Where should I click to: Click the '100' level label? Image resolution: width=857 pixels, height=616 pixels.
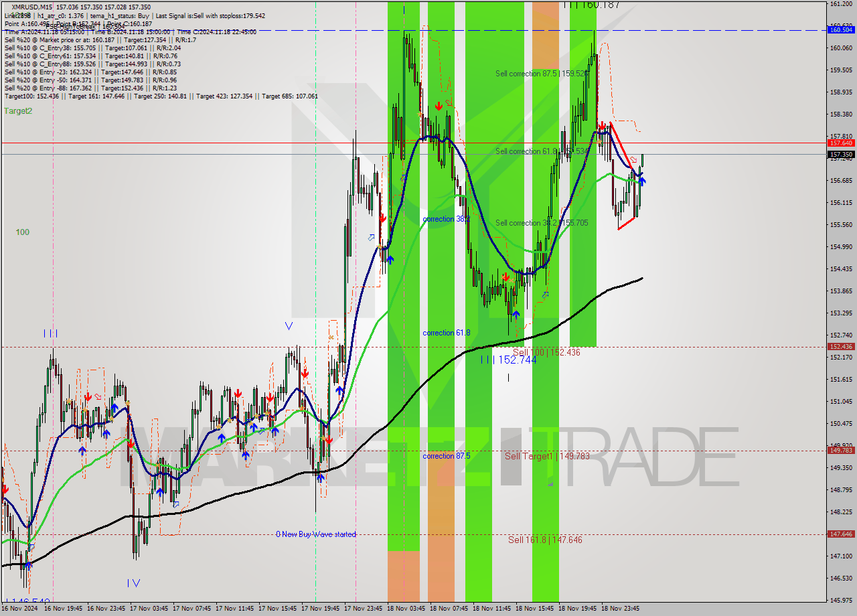pos(23,232)
